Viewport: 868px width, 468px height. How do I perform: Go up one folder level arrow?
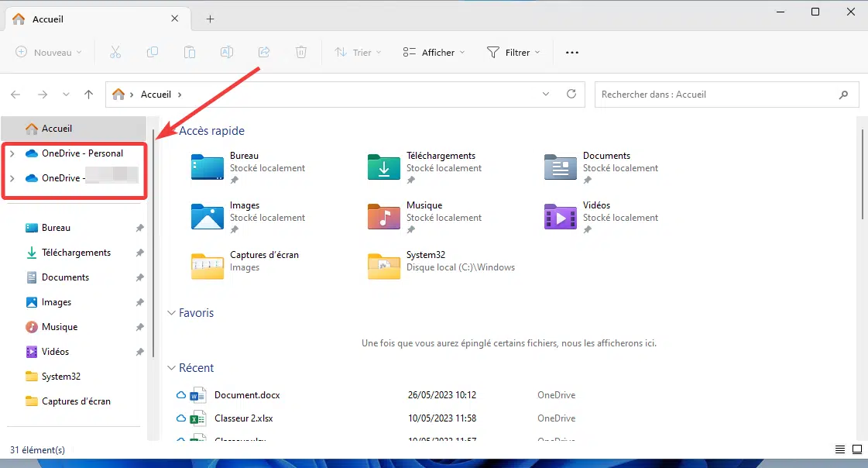point(88,95)
